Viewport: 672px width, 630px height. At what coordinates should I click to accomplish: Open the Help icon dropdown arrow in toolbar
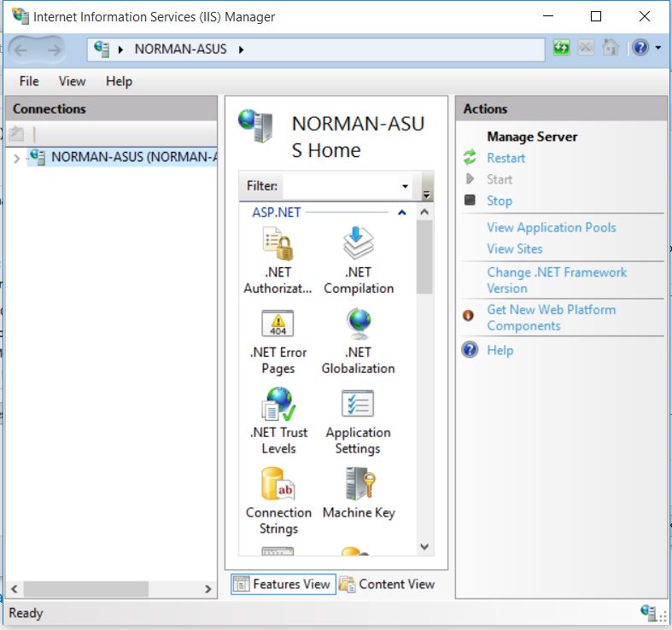tap(658, 48)
